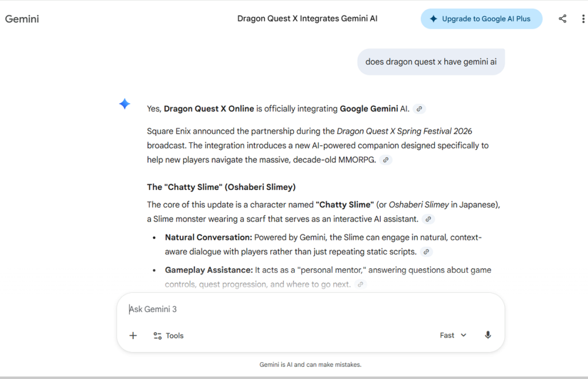Open source link after "static scripts."

pyautogui.click(x=425, y=252)
